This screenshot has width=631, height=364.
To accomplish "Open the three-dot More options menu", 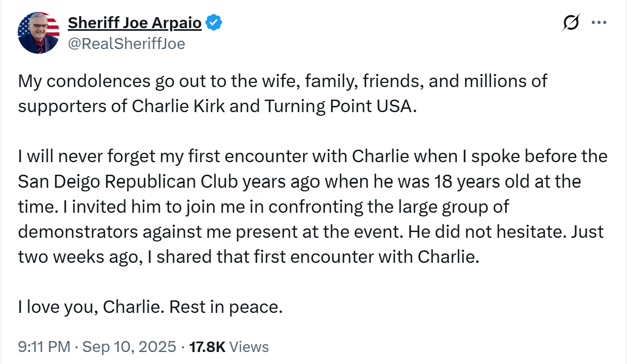I will pyautogui.click(x=599, y=22).
